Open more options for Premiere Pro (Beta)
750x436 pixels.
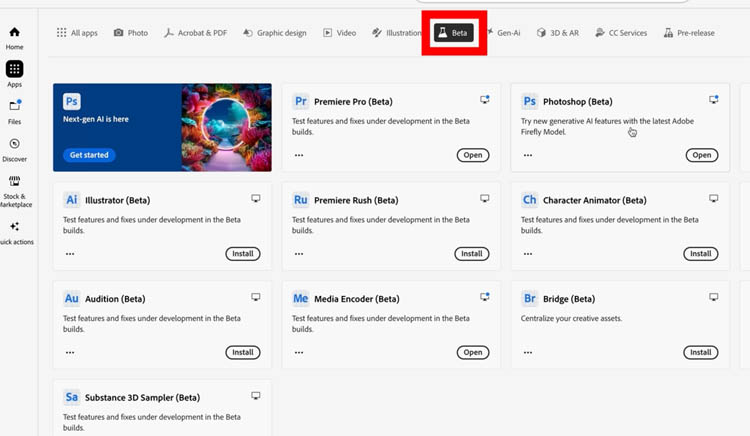[x=299, y=155]
